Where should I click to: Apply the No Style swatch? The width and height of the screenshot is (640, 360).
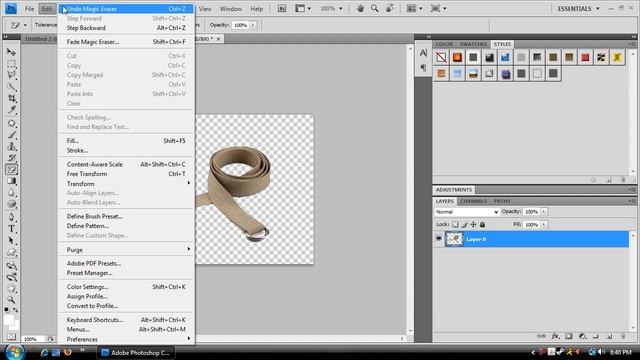point(441,58)
